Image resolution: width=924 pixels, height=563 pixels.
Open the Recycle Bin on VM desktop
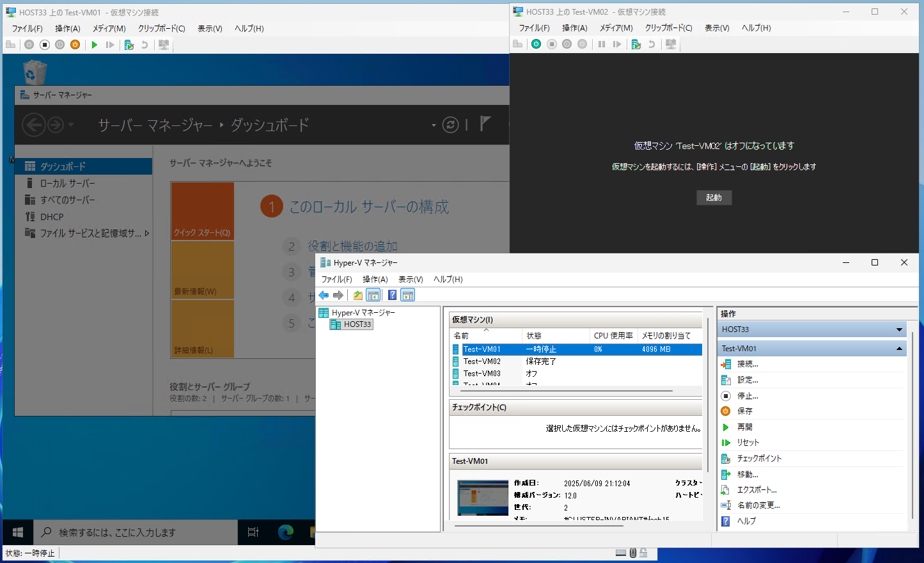[34, 72]
